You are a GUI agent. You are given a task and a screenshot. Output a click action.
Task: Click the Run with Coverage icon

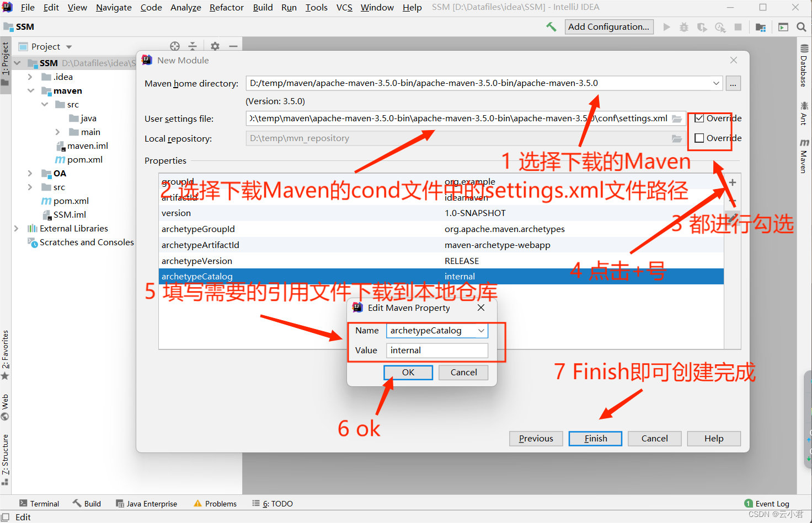[x=702, y=27]
